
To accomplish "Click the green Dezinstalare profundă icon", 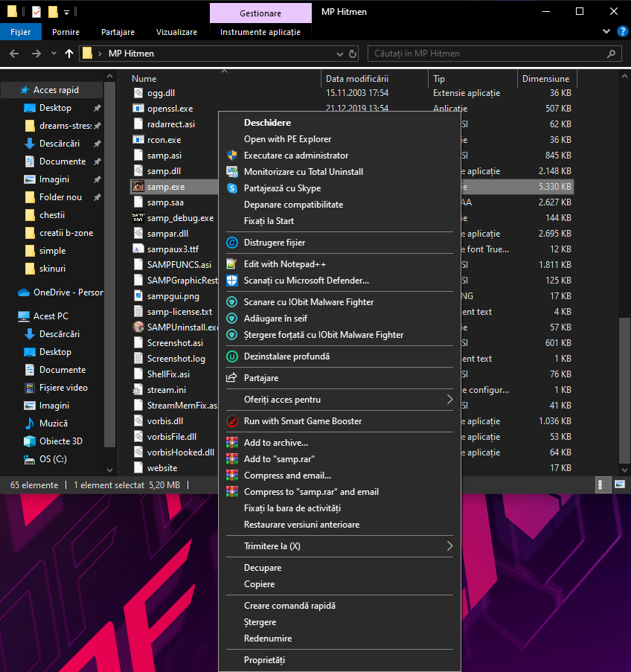I will (232, 356).
